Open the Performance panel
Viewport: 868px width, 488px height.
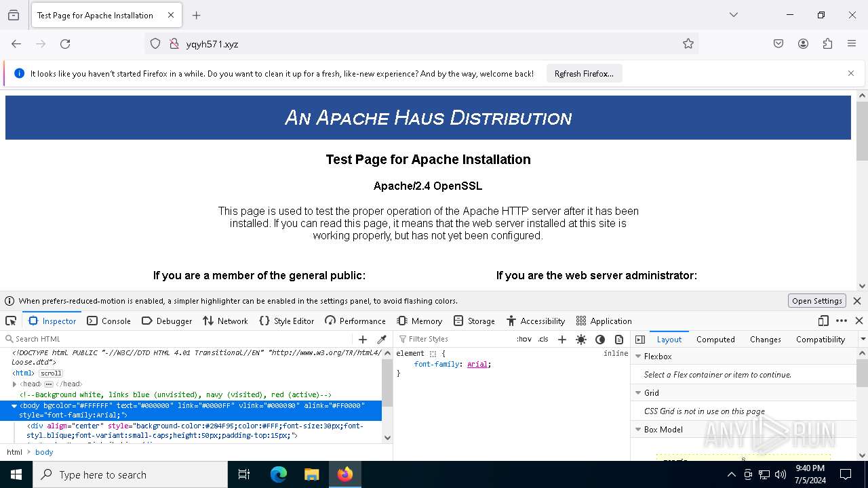(x=355, y=321)
